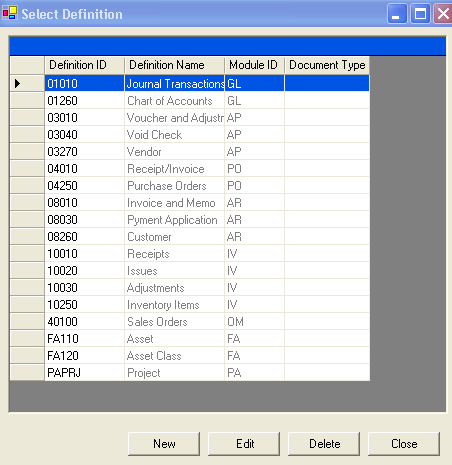Click the current-row arrow indicator for 01010

pyautogui.click(x=17, y=83)
